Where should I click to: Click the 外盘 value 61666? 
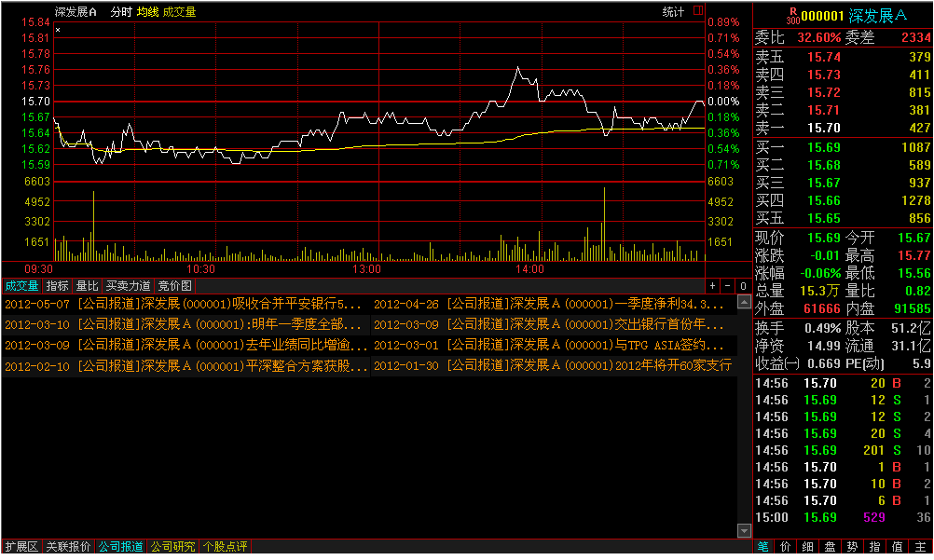click(x=822, y=308)
